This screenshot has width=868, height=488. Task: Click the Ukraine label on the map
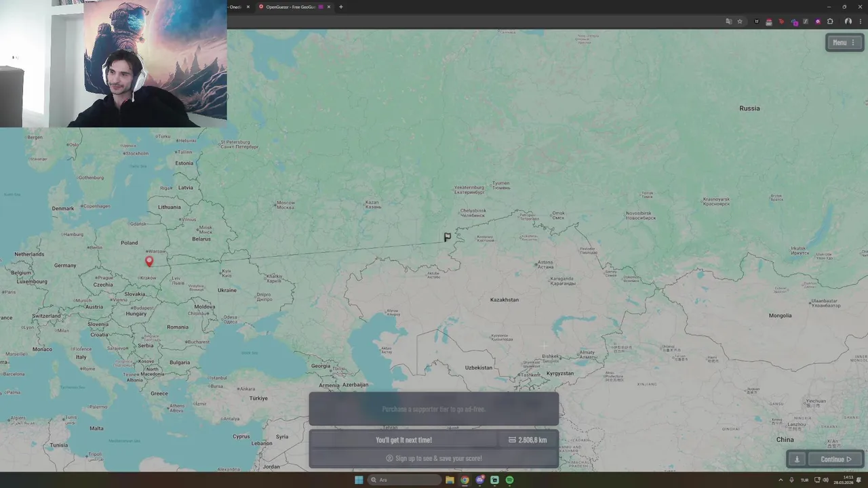point(227,290)
